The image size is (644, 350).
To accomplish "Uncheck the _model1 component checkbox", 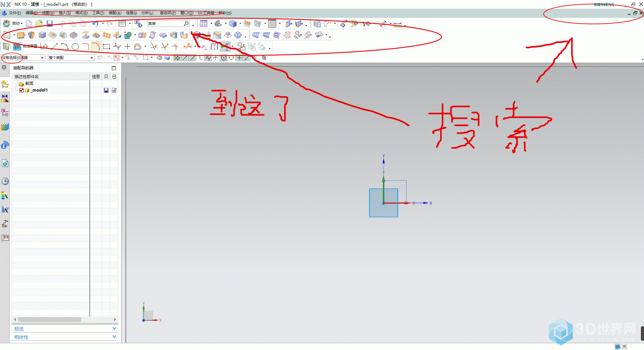I will [22, 90].
